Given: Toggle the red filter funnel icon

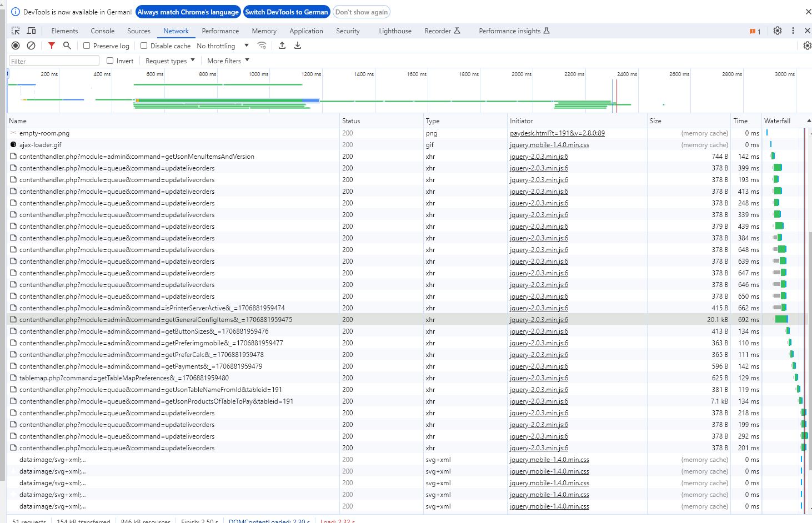Looking at the screenshot, I should 52,46.
